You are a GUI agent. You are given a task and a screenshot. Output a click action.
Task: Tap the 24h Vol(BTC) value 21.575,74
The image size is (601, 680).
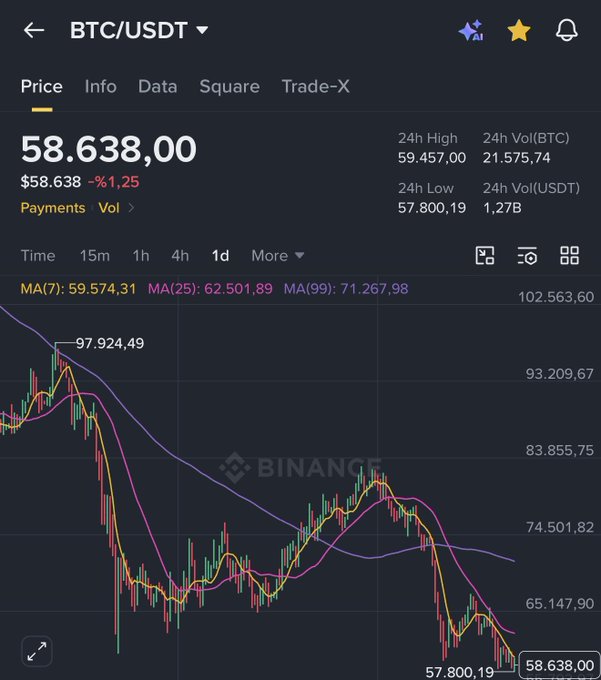tap(516, 157)
